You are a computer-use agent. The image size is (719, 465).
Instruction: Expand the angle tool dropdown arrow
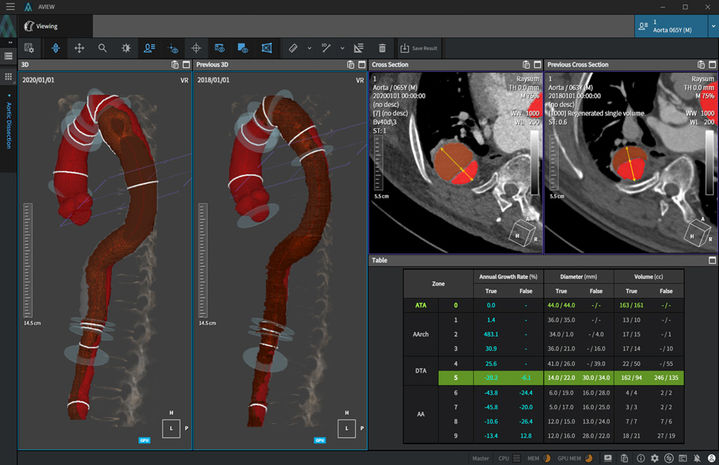342,48
